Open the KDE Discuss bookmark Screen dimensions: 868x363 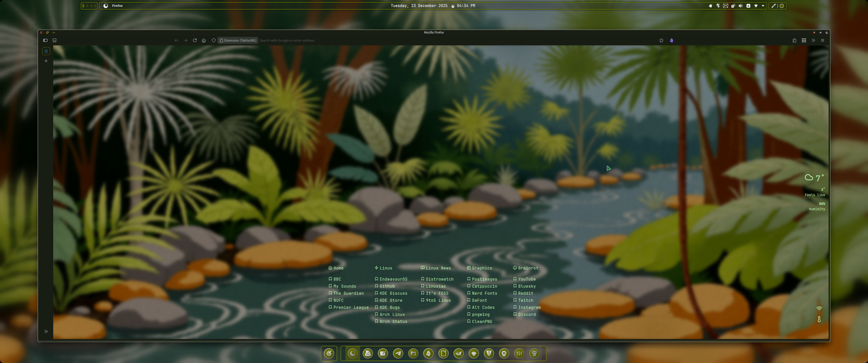click(x=391, y=293)
